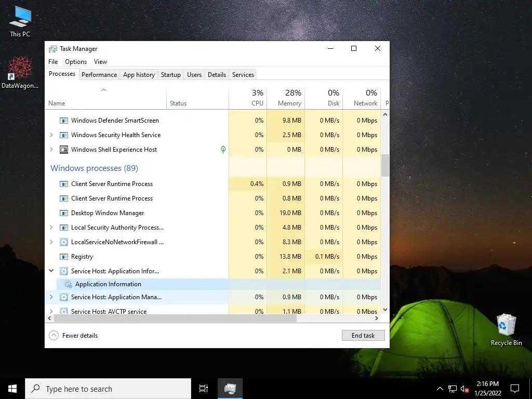Click the muted volume tray icon
532x399 pixels.
[x=464, y=389]
